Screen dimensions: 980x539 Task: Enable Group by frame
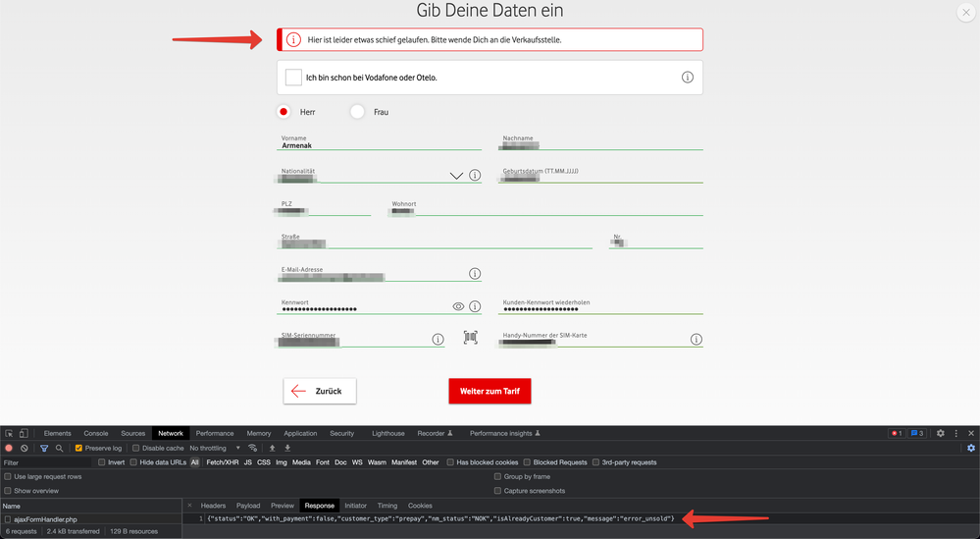(x=497, y=476)
